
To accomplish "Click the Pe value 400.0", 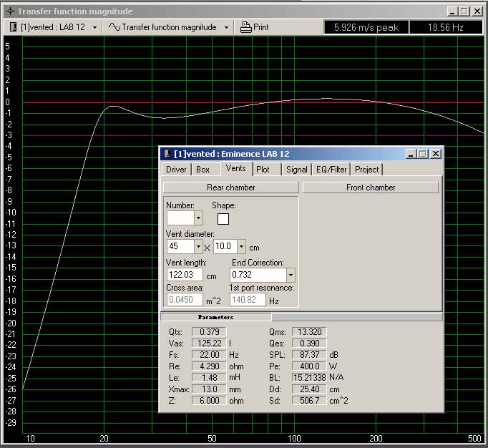I will [x=309, y=366].
